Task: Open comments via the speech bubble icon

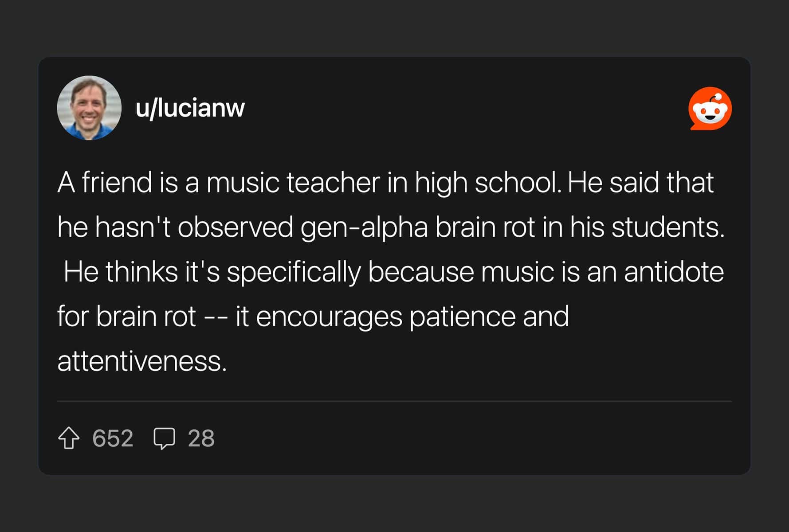Action: [x=164, y=438]
